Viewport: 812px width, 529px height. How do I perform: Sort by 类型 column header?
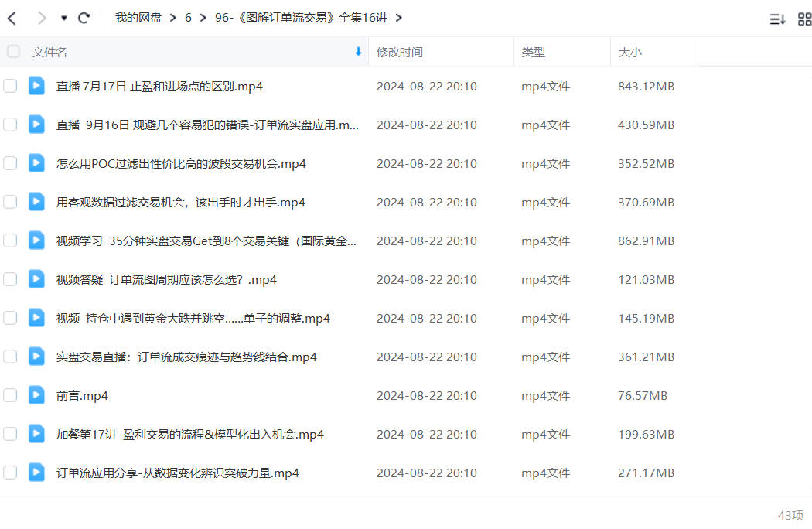[533, 53]
